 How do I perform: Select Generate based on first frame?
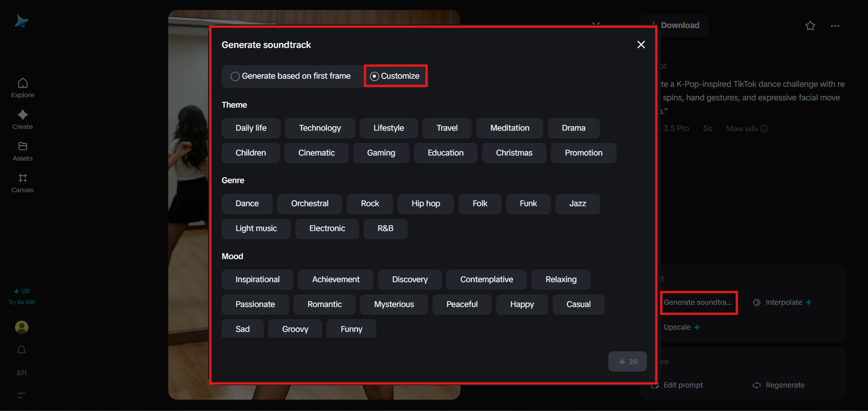(291, 76)
